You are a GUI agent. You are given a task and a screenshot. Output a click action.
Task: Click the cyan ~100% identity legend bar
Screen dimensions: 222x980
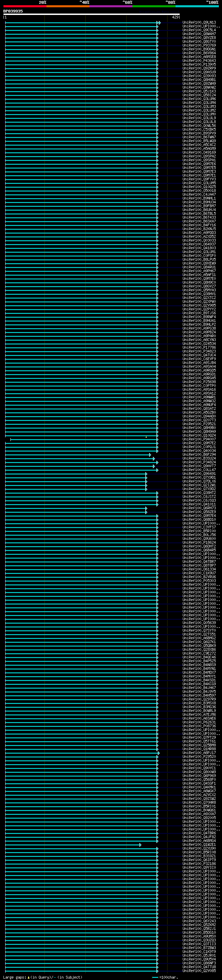coord(197,6)
